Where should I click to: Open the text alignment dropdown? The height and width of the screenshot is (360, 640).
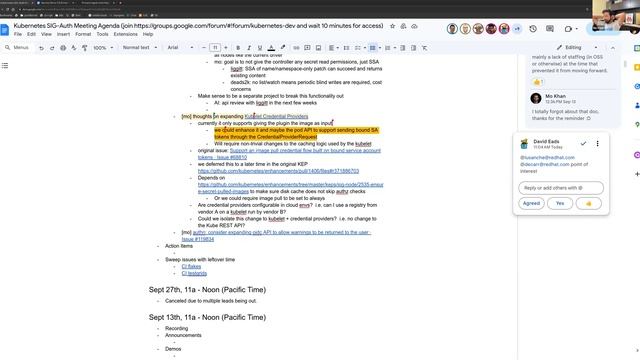pyautogui.click(x=333, y=48)
